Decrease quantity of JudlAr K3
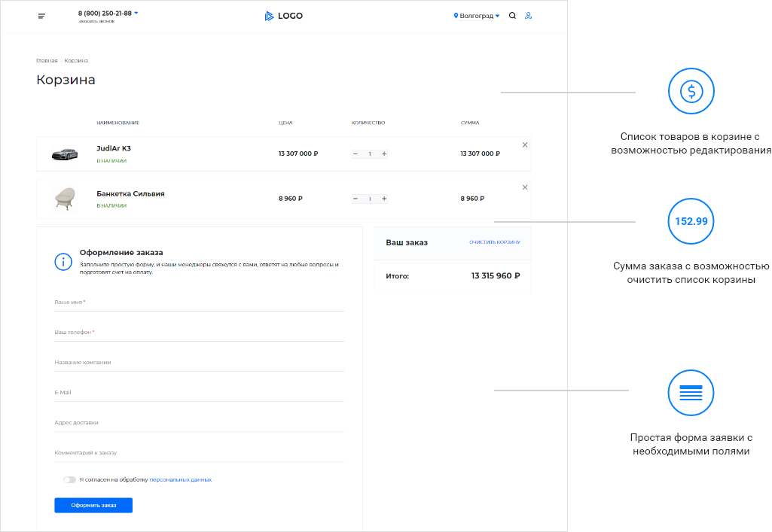 (355, 154)
